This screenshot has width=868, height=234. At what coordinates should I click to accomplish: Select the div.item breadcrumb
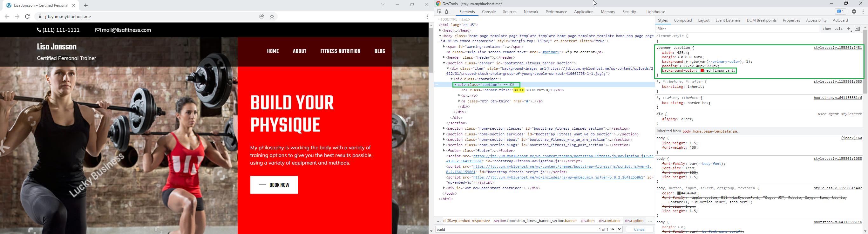click(x=588, y=221)
